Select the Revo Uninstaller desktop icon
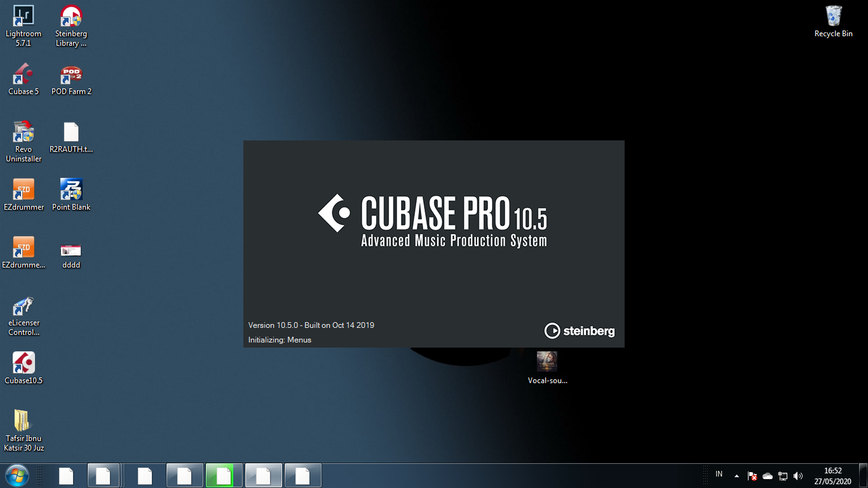Viewport: 868px width, 488px height. [24, 141]
